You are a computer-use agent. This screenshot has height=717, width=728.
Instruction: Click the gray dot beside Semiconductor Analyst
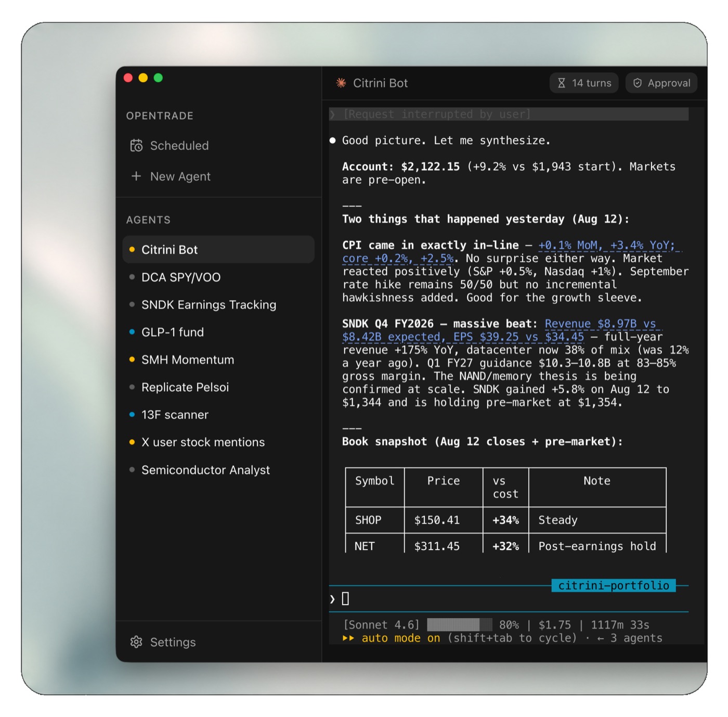click(x=132, y=470)
